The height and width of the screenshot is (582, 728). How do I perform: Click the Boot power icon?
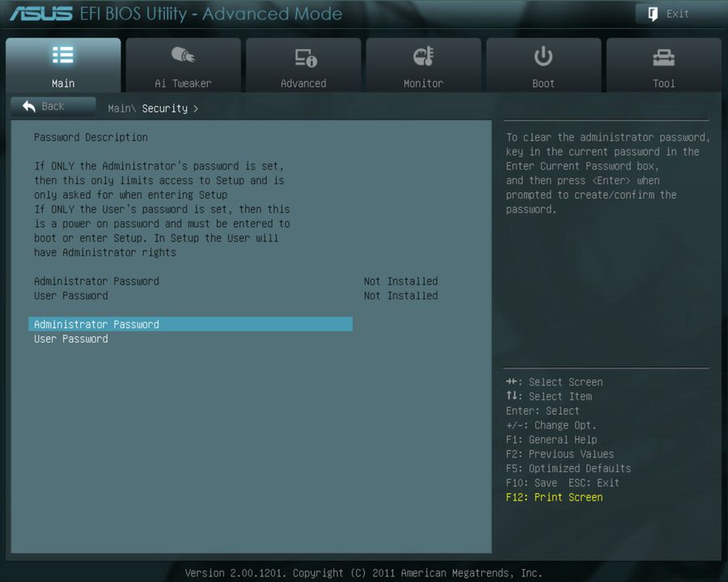click(543, 55)
